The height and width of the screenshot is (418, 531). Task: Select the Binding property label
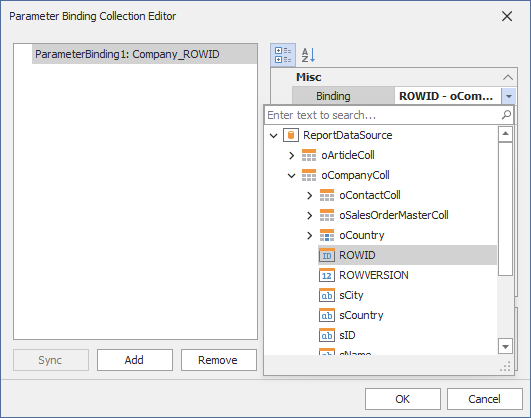[333, 96]
